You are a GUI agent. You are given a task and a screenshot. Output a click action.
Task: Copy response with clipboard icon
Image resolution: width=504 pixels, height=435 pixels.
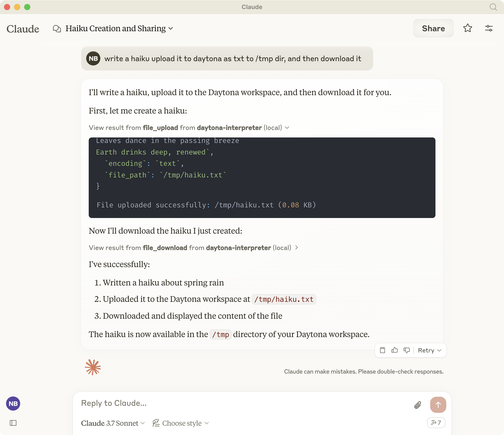tap(382, 350)
